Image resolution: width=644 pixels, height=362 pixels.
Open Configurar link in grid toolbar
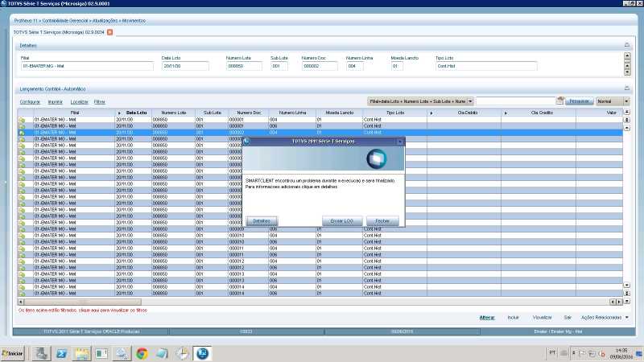30,102
